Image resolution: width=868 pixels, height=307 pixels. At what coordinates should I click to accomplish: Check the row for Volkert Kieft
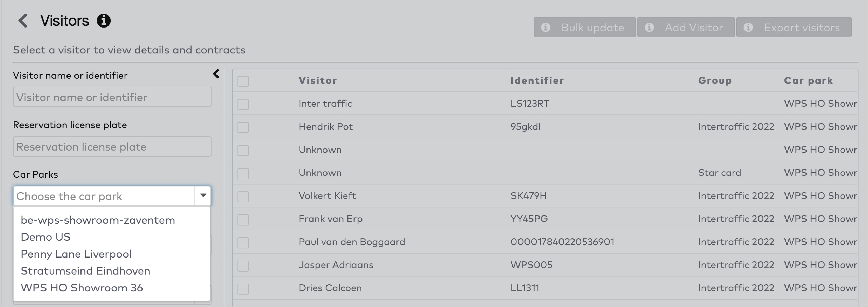243,196
